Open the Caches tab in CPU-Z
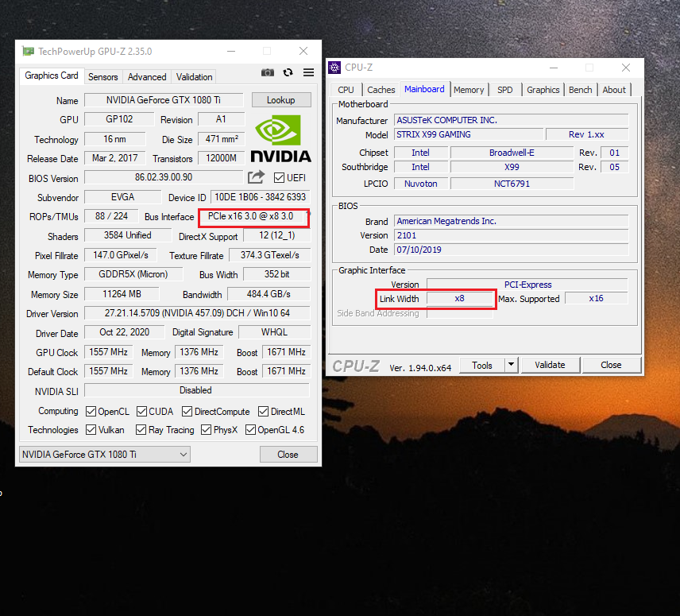680x616 pixels. [x=381, y=90]
